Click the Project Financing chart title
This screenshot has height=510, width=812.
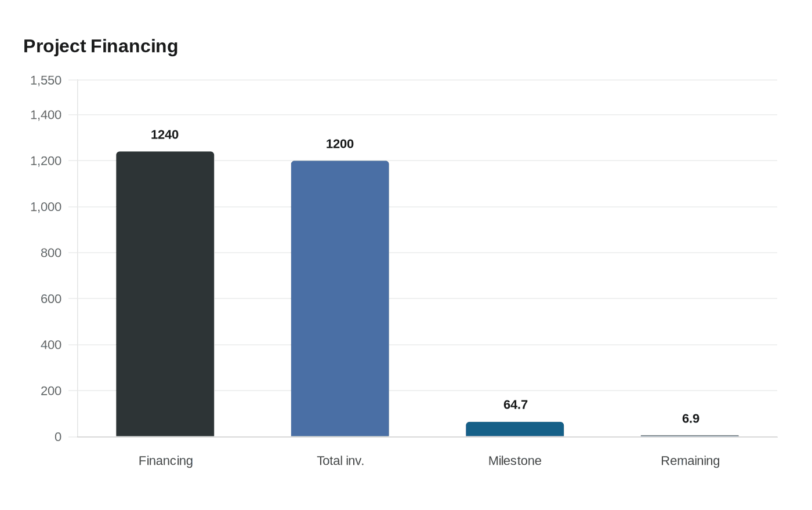100,46
